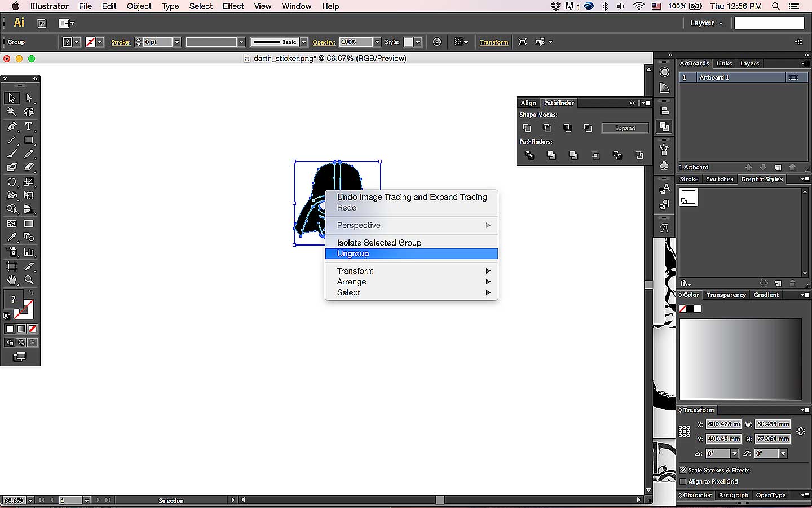Open Arrange submenu in context menu

(x=412, y=282)
